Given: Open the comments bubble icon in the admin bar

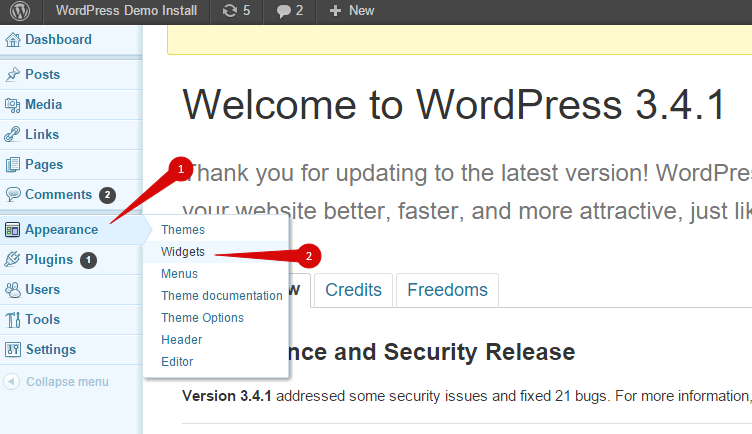Looking at the screenshot, I should click(x=283, y=11).
